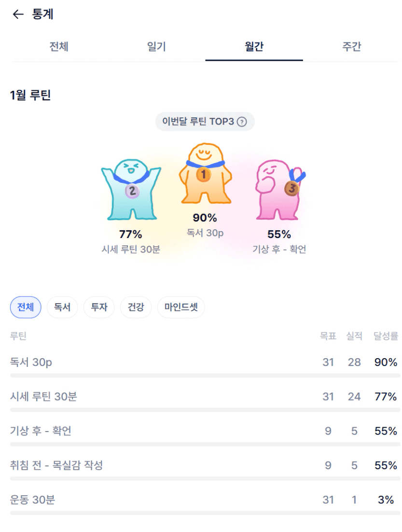
Task: Click the bronze number 3 medal
Action: [x=291, y=189]
